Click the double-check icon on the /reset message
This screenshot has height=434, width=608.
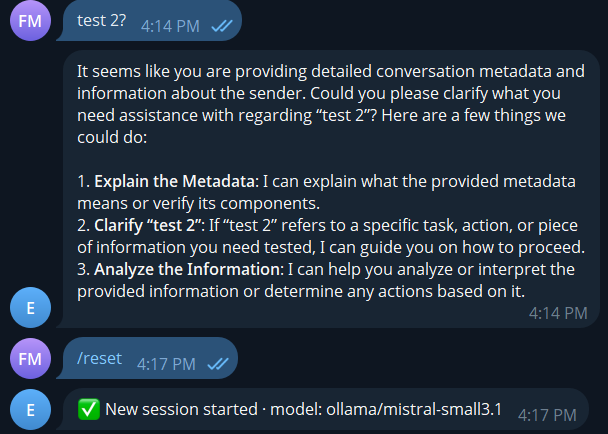click(x=218, y=365)
